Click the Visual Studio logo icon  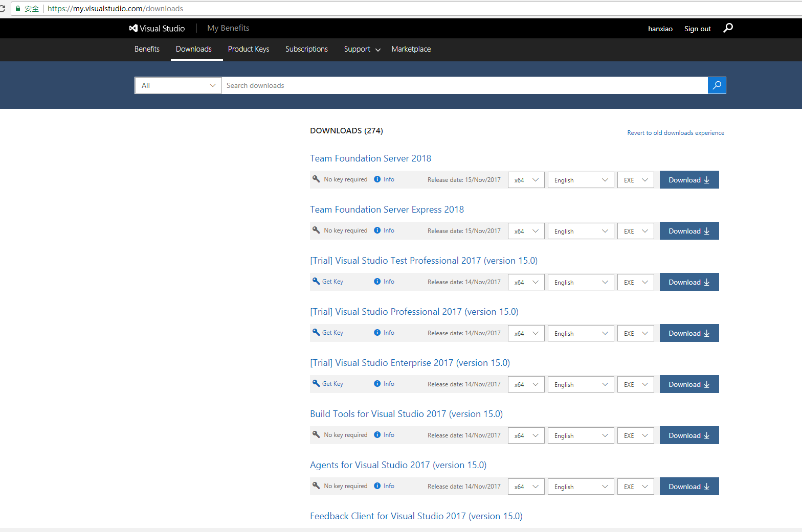click(133, 29)
